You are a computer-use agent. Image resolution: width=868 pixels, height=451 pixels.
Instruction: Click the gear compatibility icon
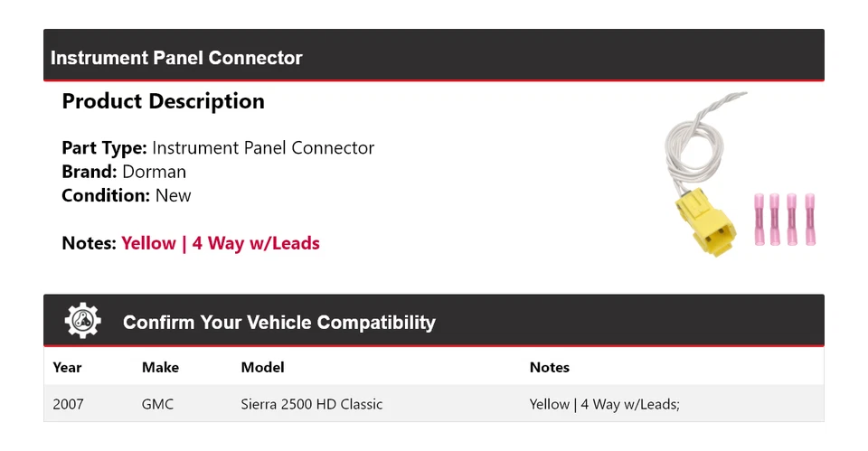[x=83, y=322]
